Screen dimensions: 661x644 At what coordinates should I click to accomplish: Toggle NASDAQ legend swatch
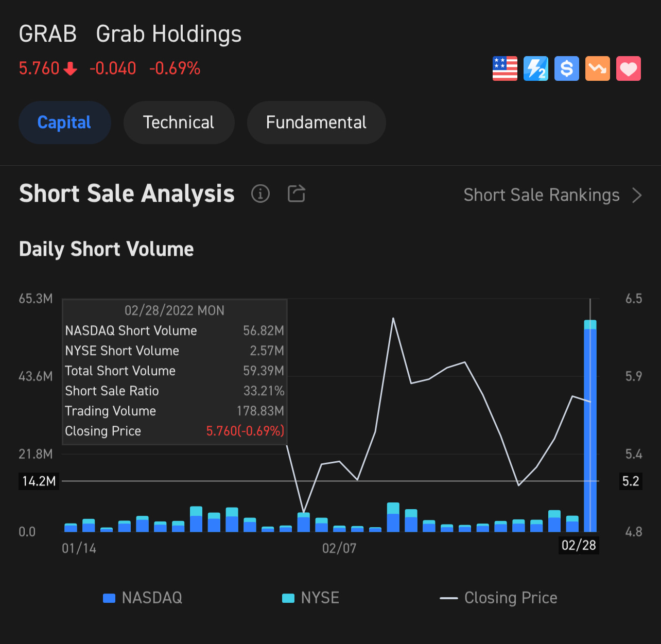pos(109,598)
